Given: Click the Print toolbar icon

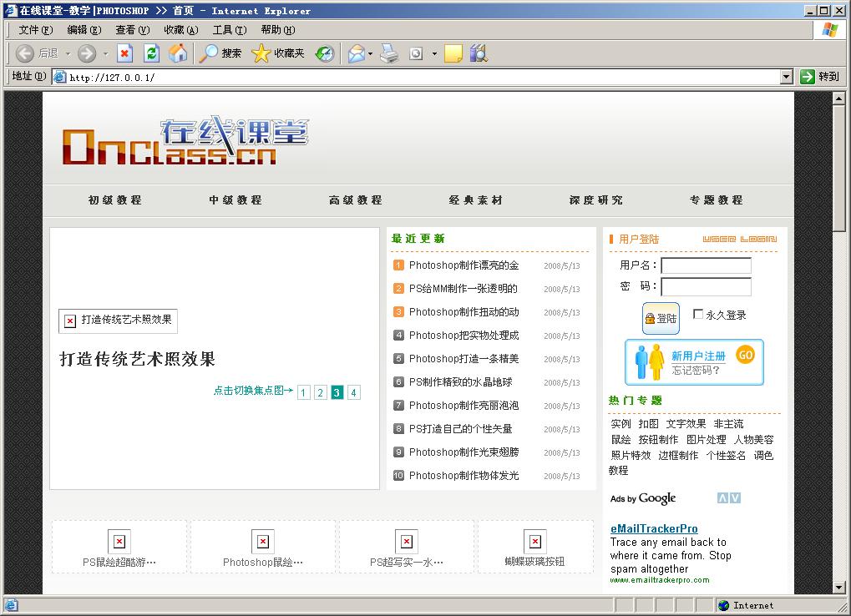Looking at the screenshot, I should click(x=389, y=53).
